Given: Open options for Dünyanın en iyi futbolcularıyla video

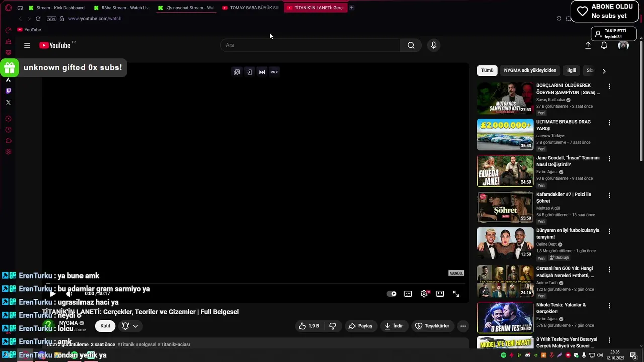Looking at the screenshot, I should click(x=609, y=231).
